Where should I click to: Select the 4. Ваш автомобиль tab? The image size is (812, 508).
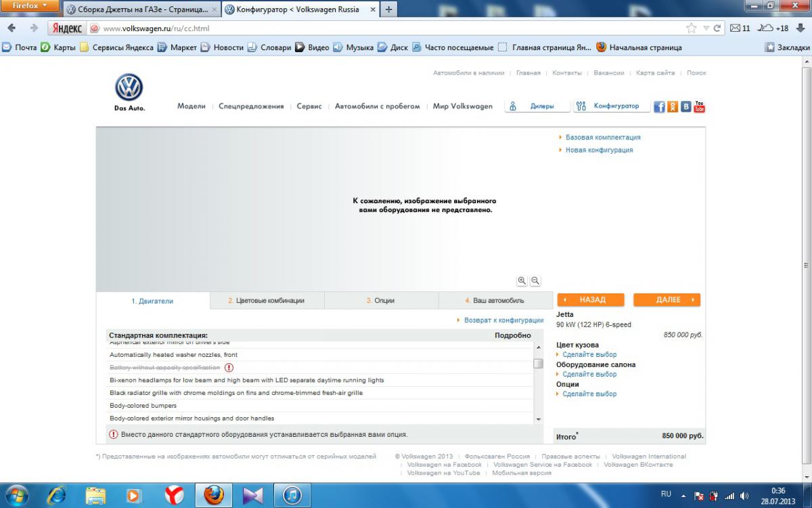tap(495, 301)
